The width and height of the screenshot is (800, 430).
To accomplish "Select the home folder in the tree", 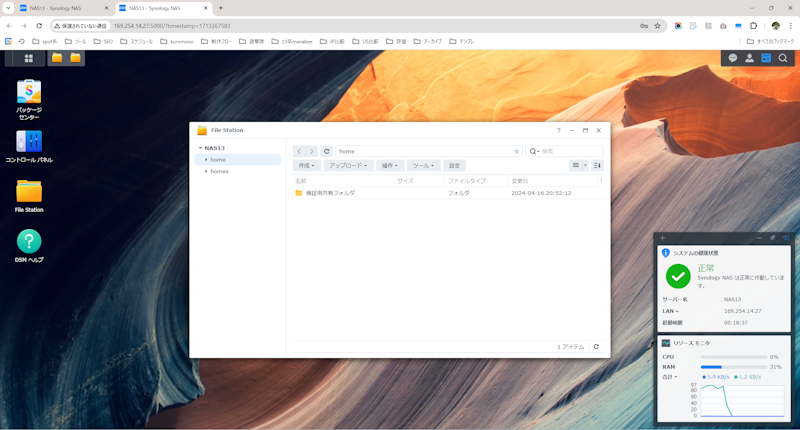I will tap(238, 160).
